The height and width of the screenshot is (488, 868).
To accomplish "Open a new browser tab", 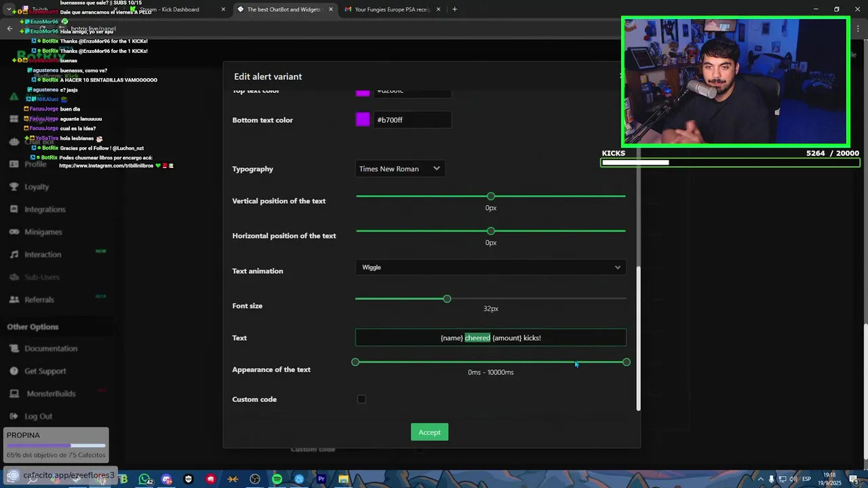I will click(454, 9).
